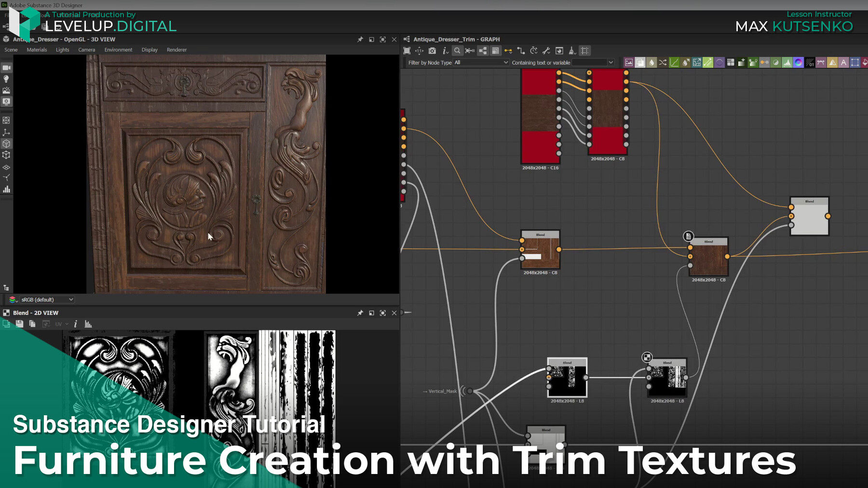Open the UV dropdown in 2D view toolbar
Screen dimensions: 868x488
coord(61,324)
